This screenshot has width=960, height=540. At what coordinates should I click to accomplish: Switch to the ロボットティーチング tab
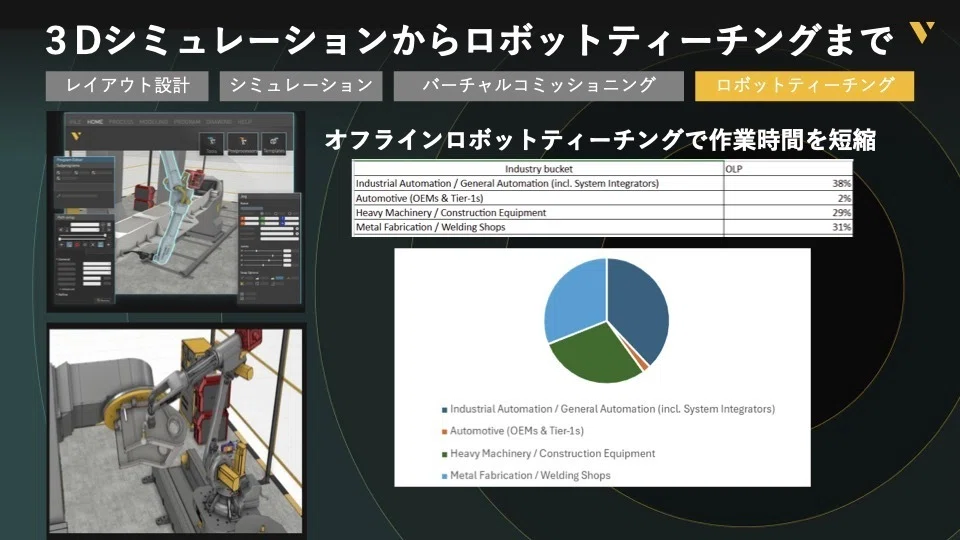click(x=804, y=86)
